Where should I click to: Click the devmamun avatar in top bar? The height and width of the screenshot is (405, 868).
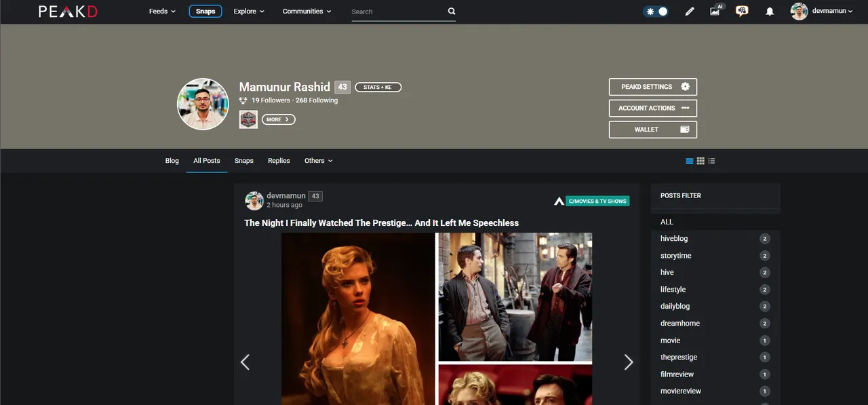(800, 12)
